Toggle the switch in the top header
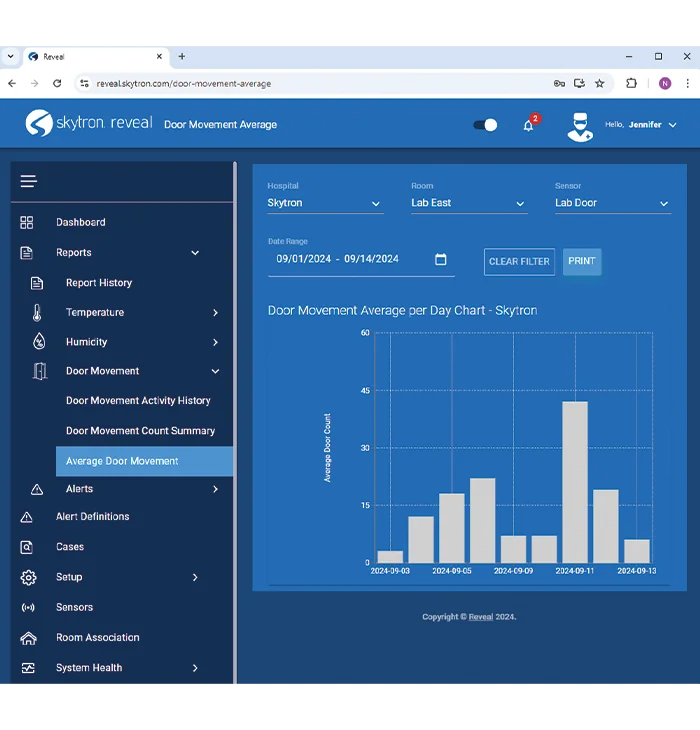Viewport: 700px width, 730px height. pyautogui.click(x=485, y=125)
